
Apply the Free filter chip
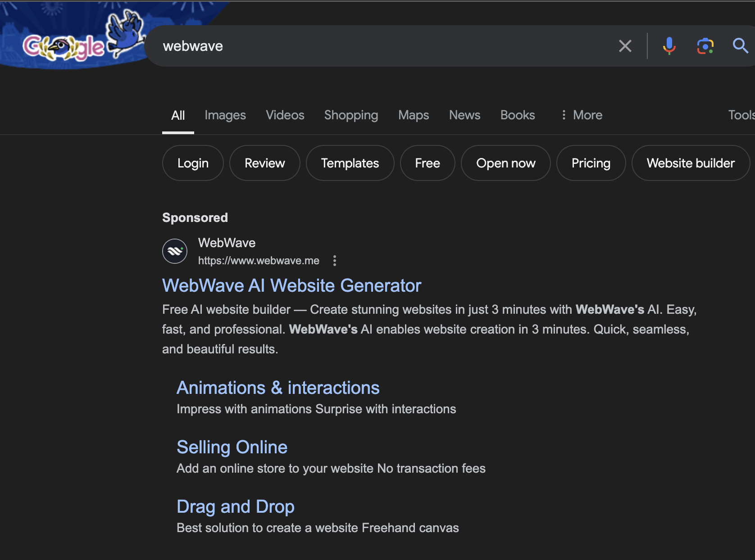click(x=428, y=163)
